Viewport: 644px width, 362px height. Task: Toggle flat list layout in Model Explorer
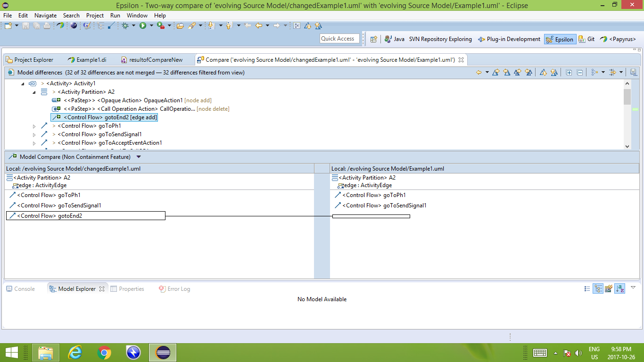coord(587,288)
